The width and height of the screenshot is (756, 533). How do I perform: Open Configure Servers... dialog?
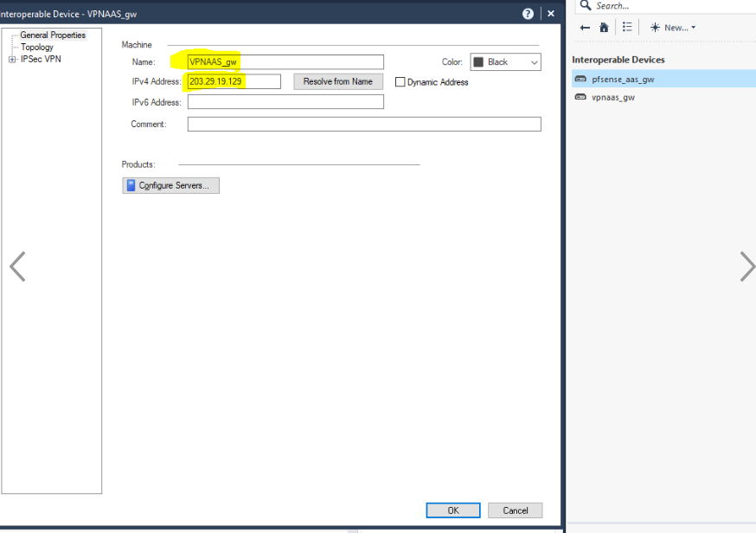coord(170,185)
